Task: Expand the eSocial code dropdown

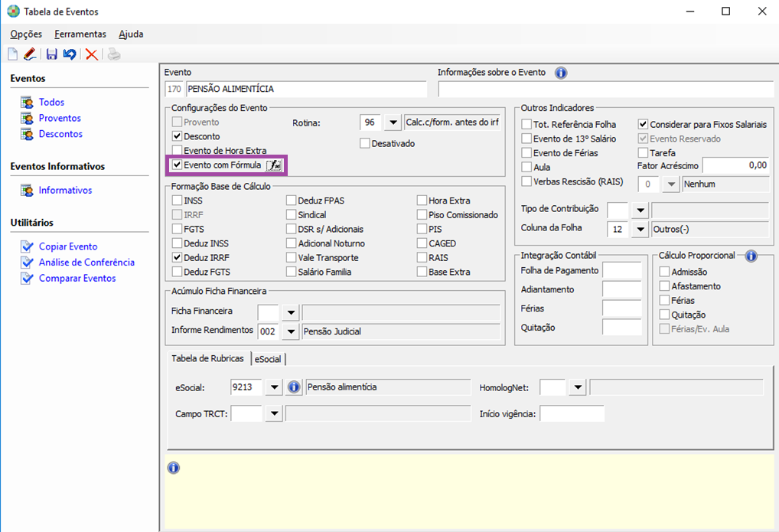Action: (274, 387)
